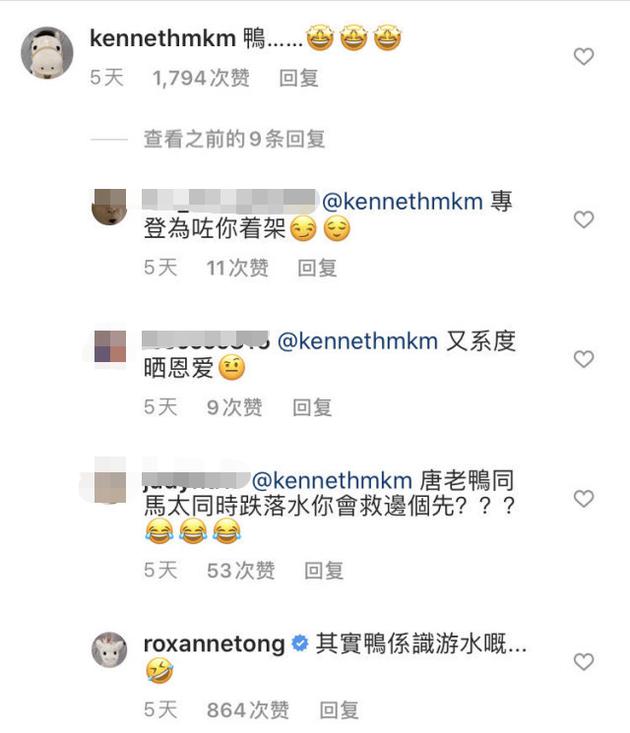The height and width of the screenshot is (733, 630).
Task: Like kennethmkm's duck comment
Action: coord(583,57)
